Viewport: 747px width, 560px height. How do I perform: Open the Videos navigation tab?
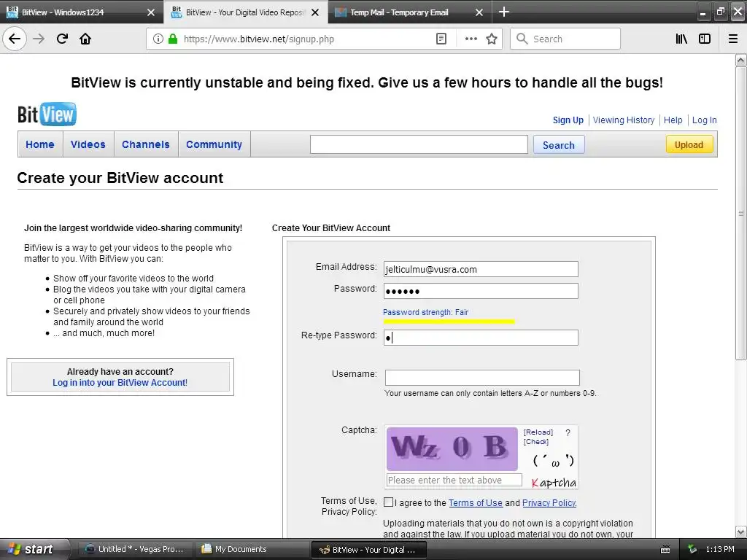pos(88,144)
